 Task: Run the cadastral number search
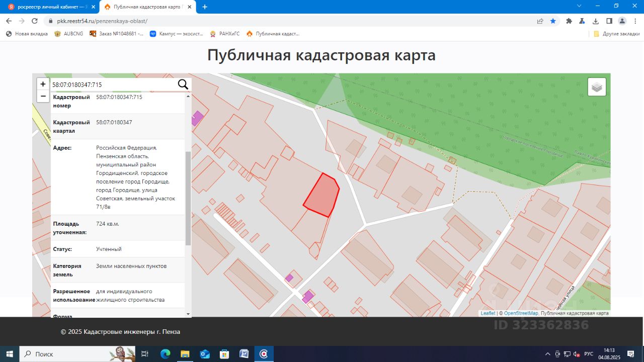(x=183, y=84)
